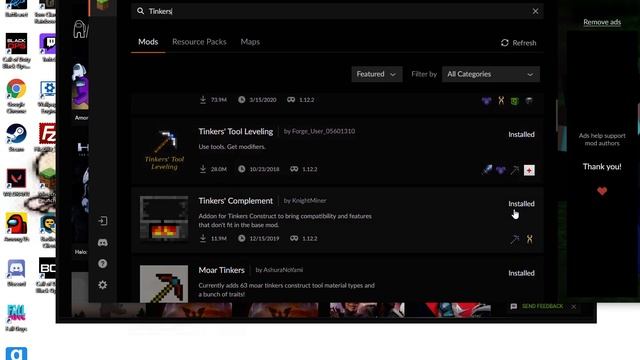Click green creeper icon in top mod row

[515, 100]
